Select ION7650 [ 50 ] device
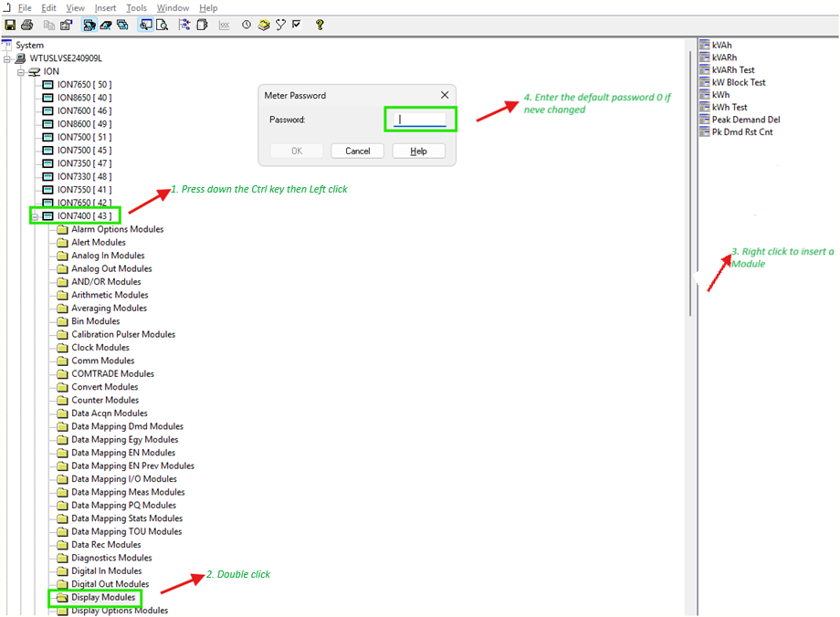Image resolution: width=840 pixels, height=617 pixels. click(x=85, y=85)
